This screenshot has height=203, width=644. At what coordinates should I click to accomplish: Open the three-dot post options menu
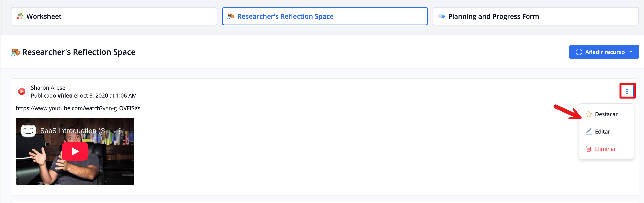point(627,91)
